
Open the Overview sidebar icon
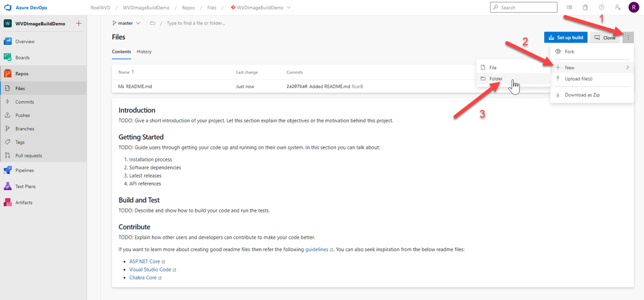tap(7, 41)
